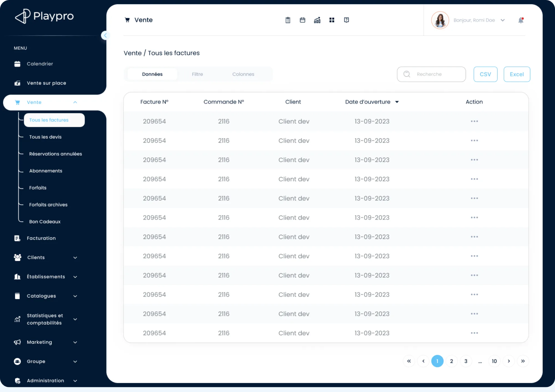Click the Facture N° column header
Screen dimensions: 555x392
tap(154, 102)
